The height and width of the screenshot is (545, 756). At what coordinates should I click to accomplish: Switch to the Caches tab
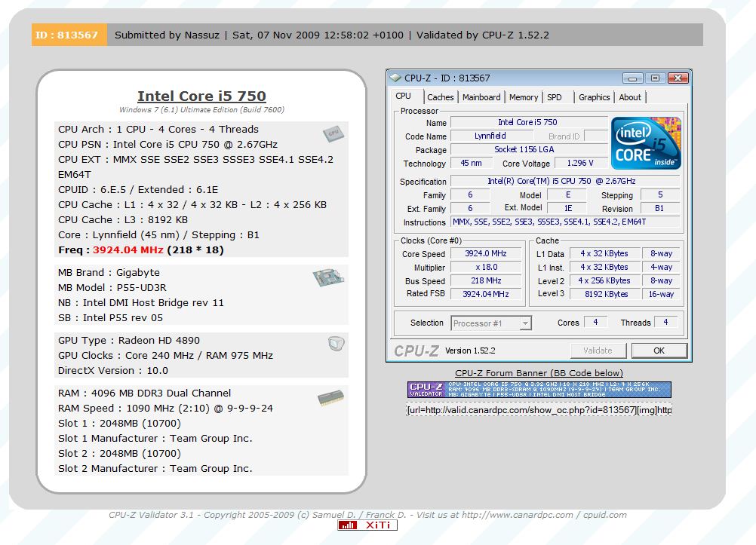(x=440, y=97)
